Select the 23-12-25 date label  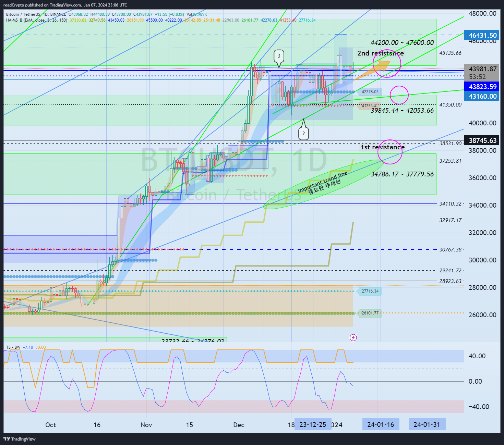pyautogui.click(x=313, y=424)
